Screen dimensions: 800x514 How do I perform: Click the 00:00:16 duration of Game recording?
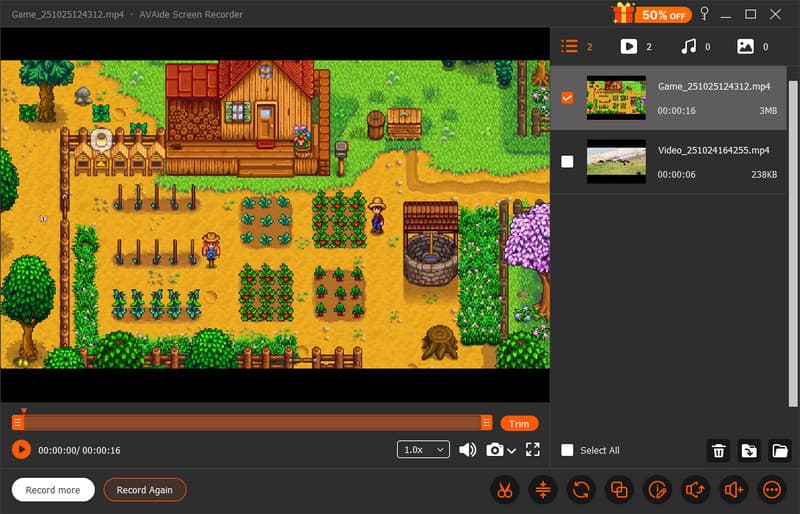(677, 111)
